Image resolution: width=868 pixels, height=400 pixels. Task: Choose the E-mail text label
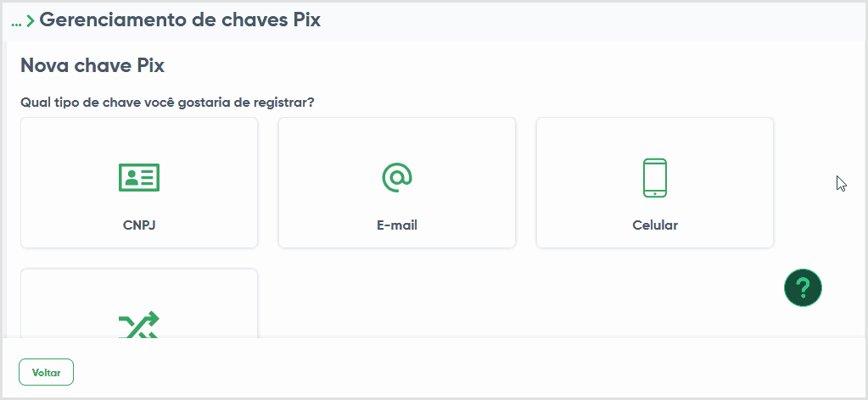click(397, 225)
